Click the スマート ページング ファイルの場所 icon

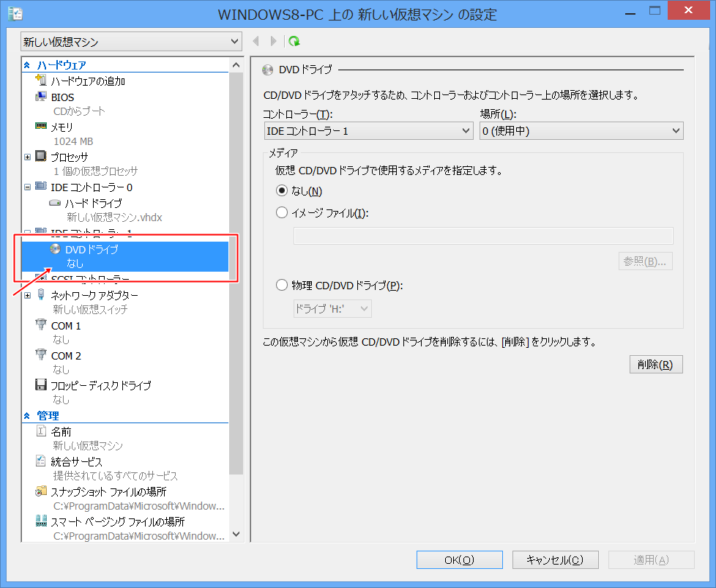coord(41,521)
